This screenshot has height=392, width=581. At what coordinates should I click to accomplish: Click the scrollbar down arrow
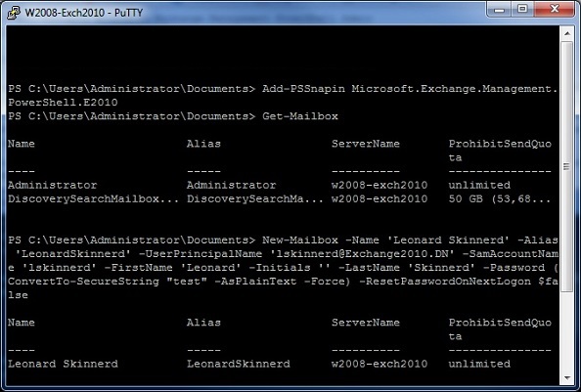[567, 378]
